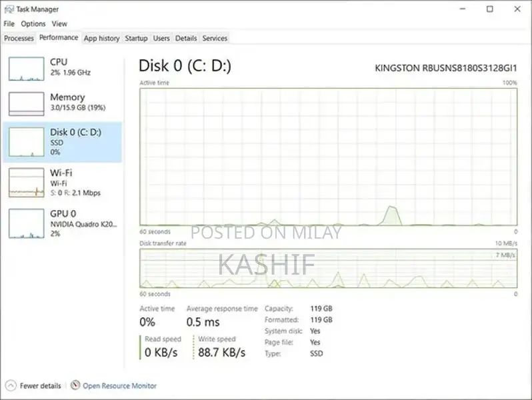The height and width of the screenshot is (400, 532).
Task: Open the File menu
Action: (x=9, y=24)
